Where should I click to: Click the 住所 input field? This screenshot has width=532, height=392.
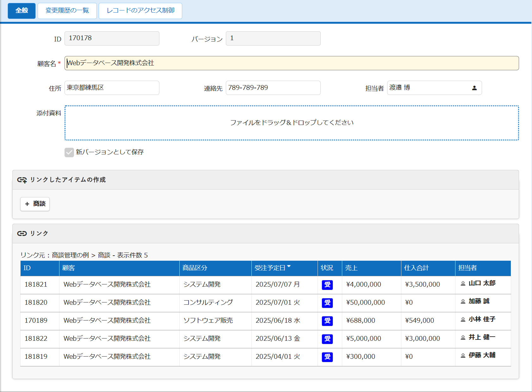[112, 88]
